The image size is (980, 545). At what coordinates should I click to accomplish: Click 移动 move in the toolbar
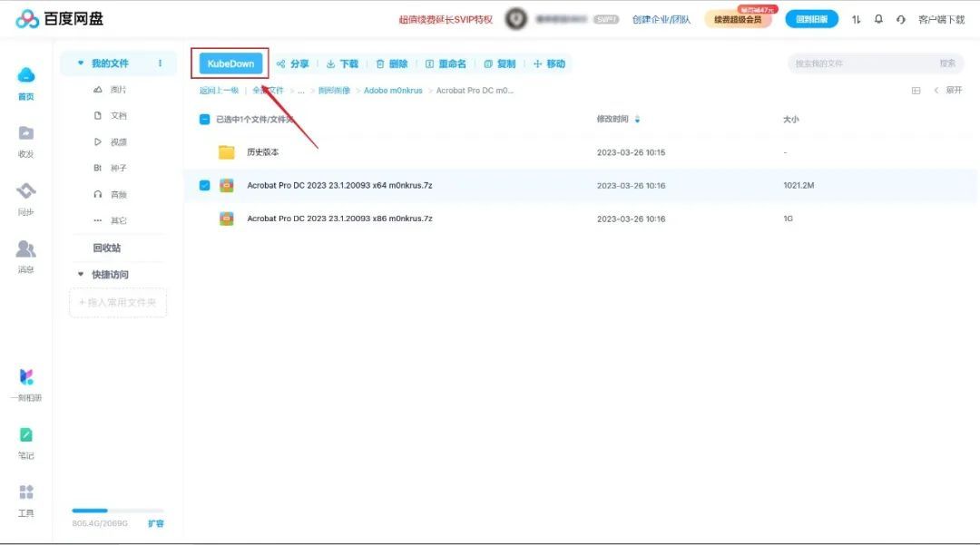(x=549, y=63)
